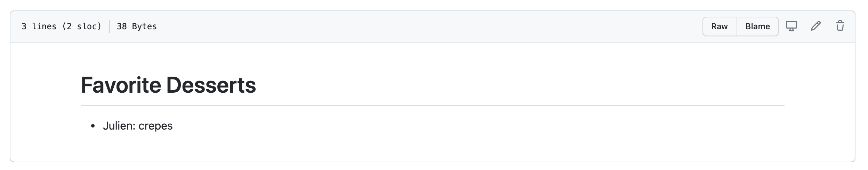This screenshot has width=868, height=170.
Task: Click the word "crepes" in the list
Action: [155, 126]
